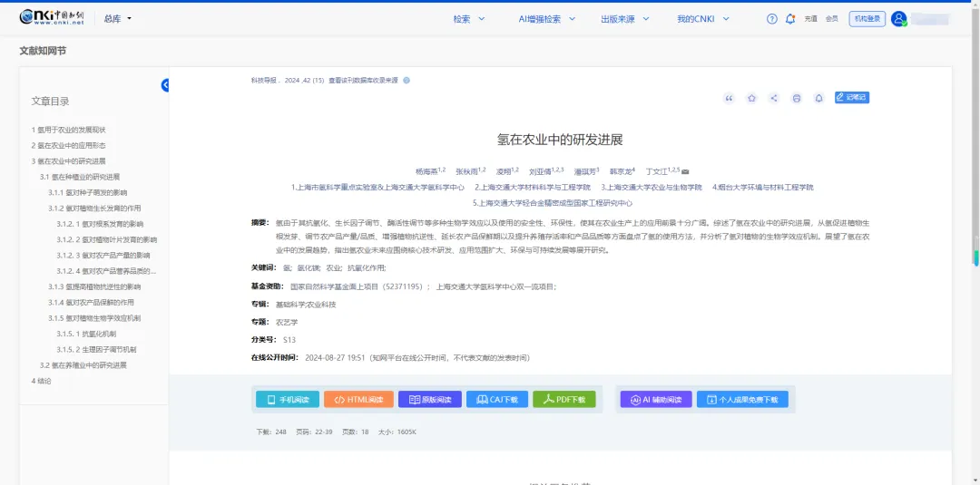Select outline item 4 结论
This screenshot has height=485, width=980.
pyautogui.click(x=42, y=381)
